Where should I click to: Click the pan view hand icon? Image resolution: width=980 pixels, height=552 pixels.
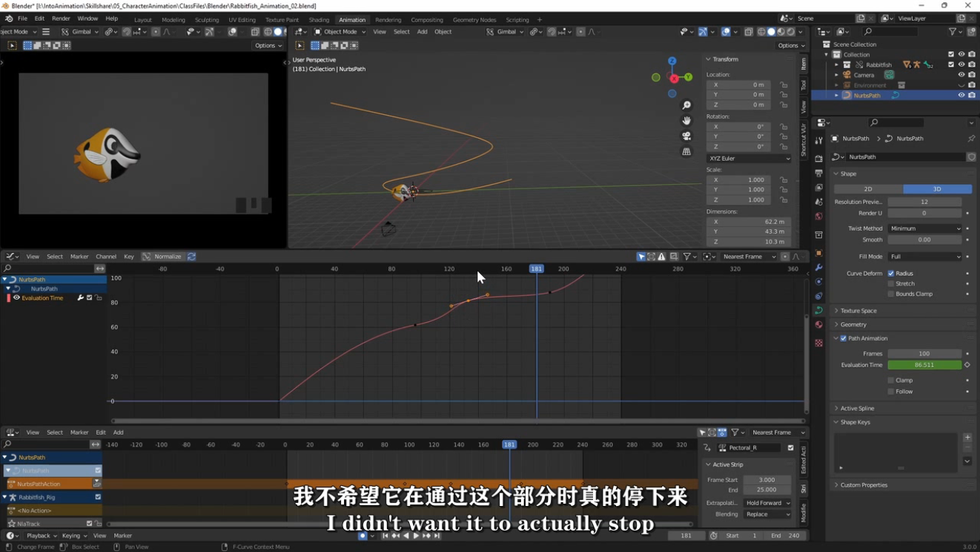(x=686, y=120)
